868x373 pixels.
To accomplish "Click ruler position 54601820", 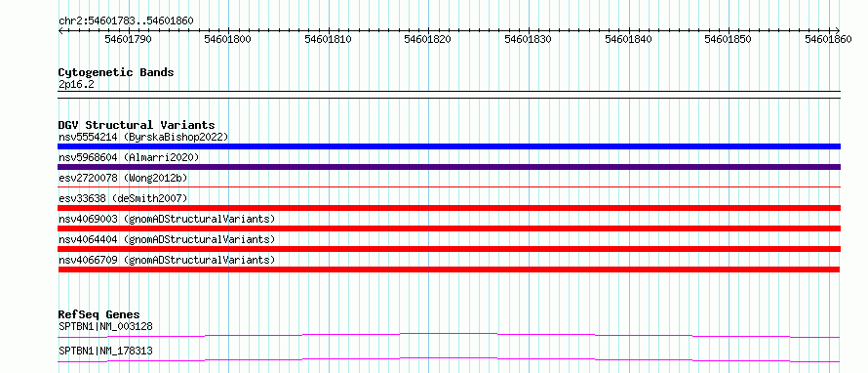I will [x=428, y=39].
